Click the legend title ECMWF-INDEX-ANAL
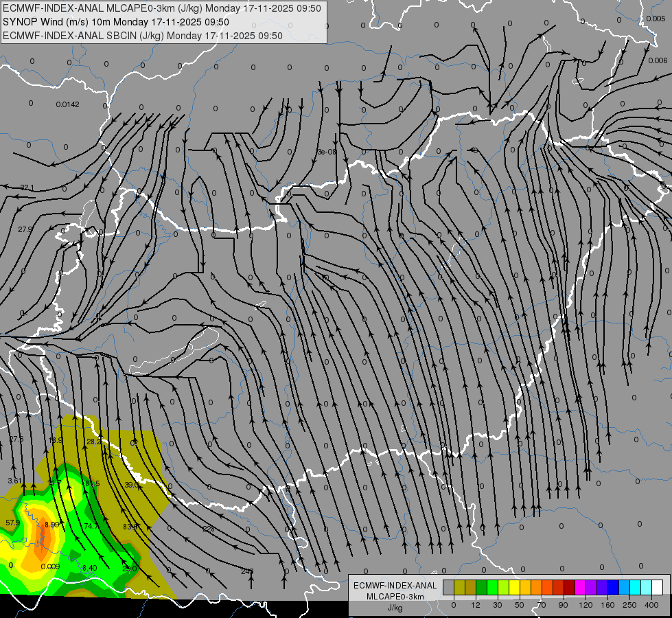Screen dimensions: 672x618 [395, 586]
